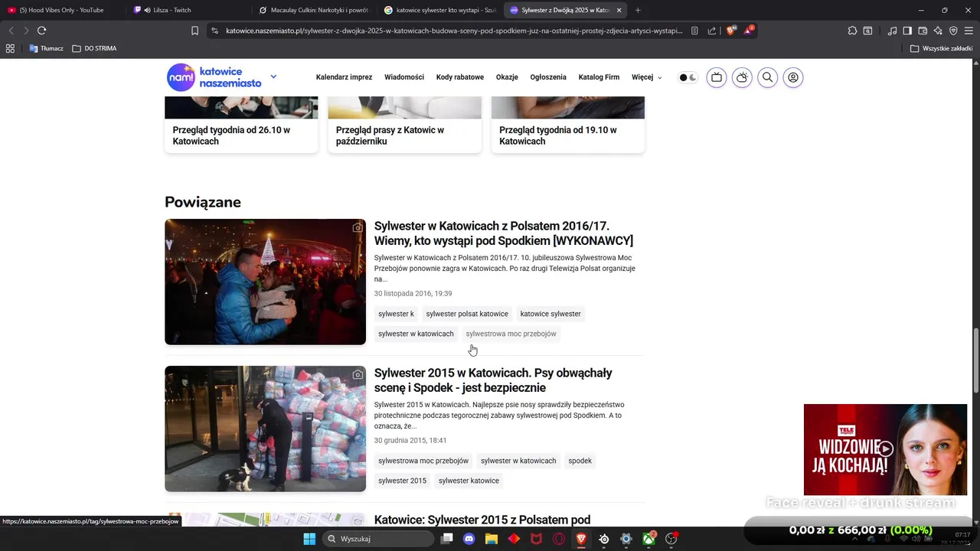
Task: Switch to the Lilsza Twitch tab
Action: point(188,10)
